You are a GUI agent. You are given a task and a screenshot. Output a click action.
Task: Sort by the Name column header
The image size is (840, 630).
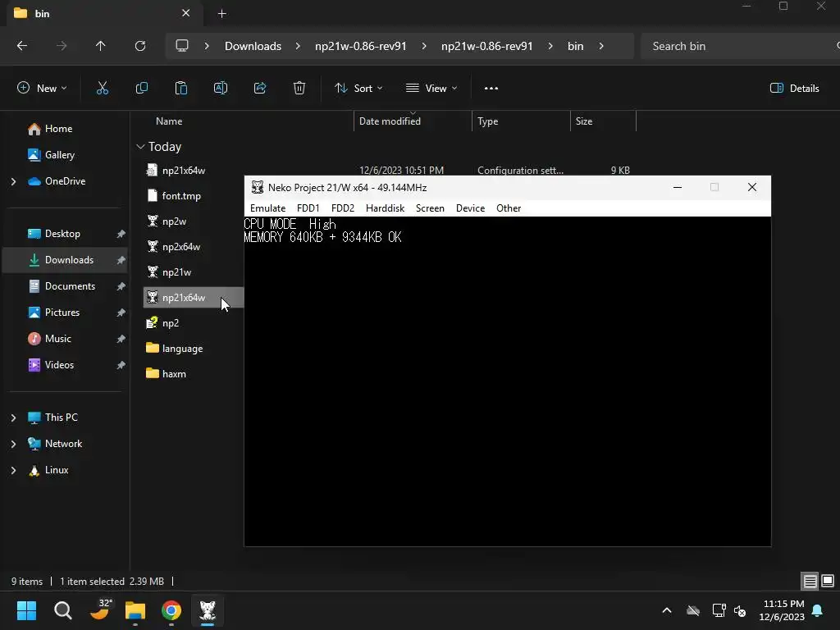pos(169,121)
